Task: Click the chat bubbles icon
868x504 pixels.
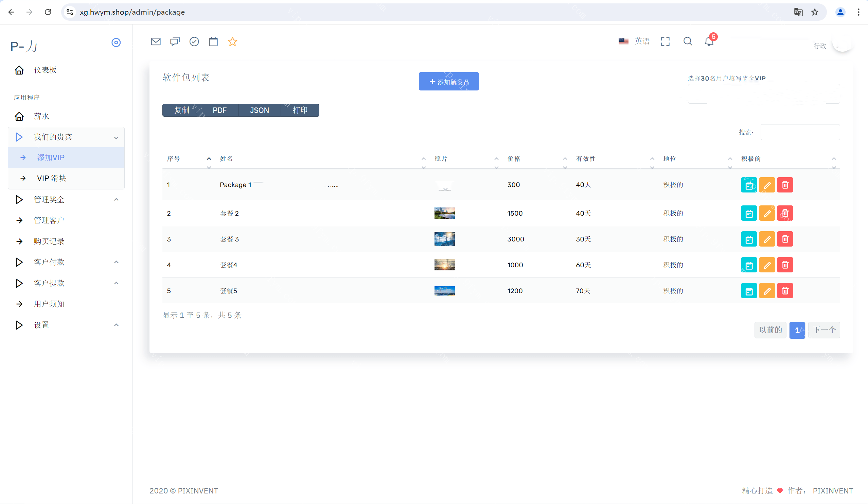Action: click(x=175, y=42)
